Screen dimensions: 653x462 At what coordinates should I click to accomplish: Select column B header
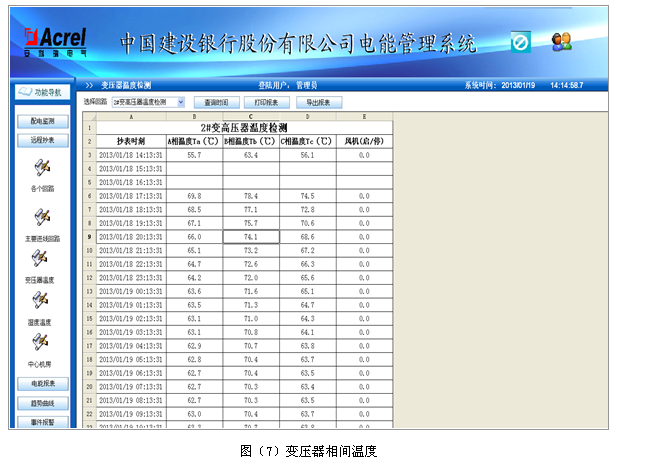click(194, 117)
